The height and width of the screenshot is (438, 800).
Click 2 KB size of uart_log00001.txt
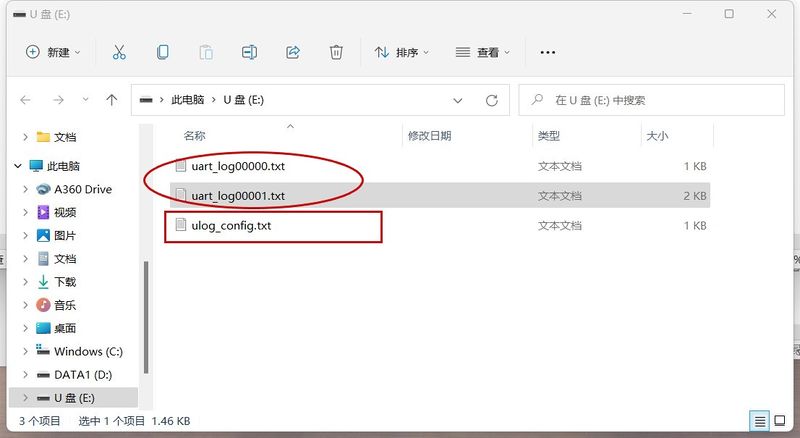tap(695, 196)
